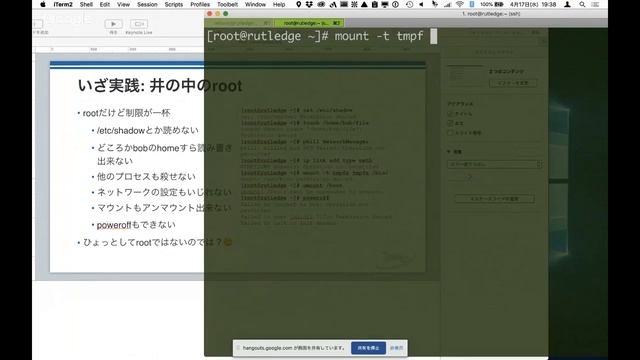Image resolution: width=640 pixels, height=360 pixels.
Task: Open the Scripts menu
Action: coord(173,4)
